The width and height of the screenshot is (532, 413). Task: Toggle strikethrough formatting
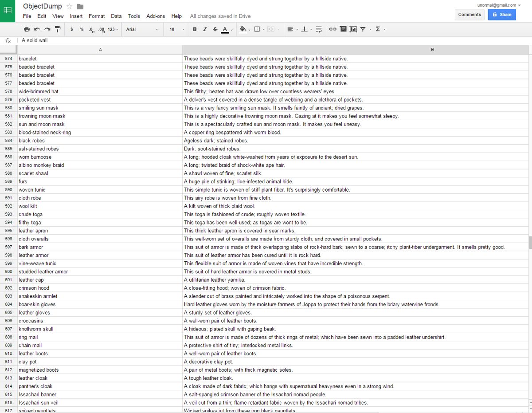215,29
